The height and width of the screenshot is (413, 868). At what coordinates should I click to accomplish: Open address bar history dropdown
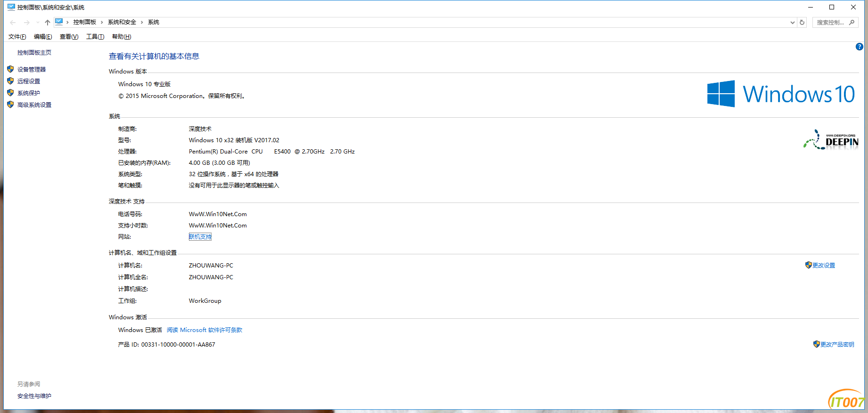pyautogui.click(x=792, y=22)
